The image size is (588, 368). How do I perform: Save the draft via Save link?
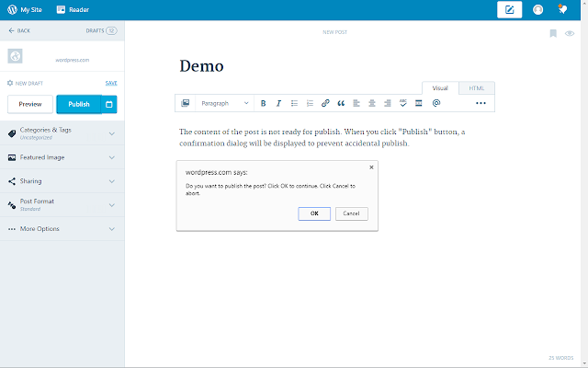coord(111,83)
